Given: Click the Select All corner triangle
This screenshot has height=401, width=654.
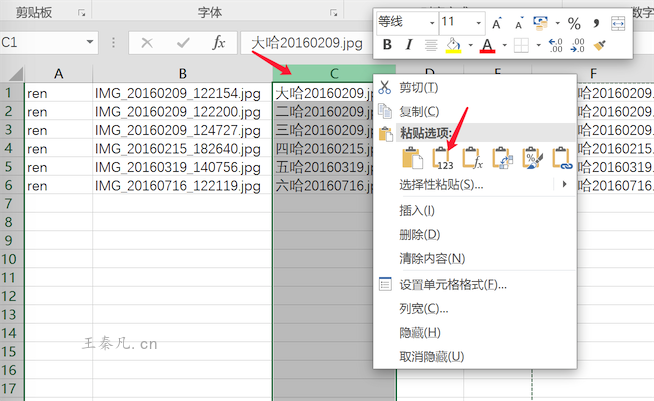Looking at the screenshot, I should point(16,74).
